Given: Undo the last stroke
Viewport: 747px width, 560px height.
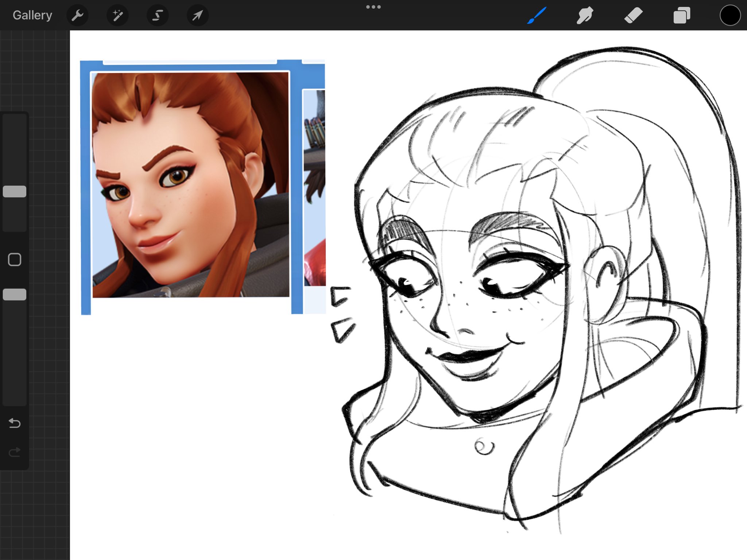Looking at the screenshot, I should click(15, 423).
